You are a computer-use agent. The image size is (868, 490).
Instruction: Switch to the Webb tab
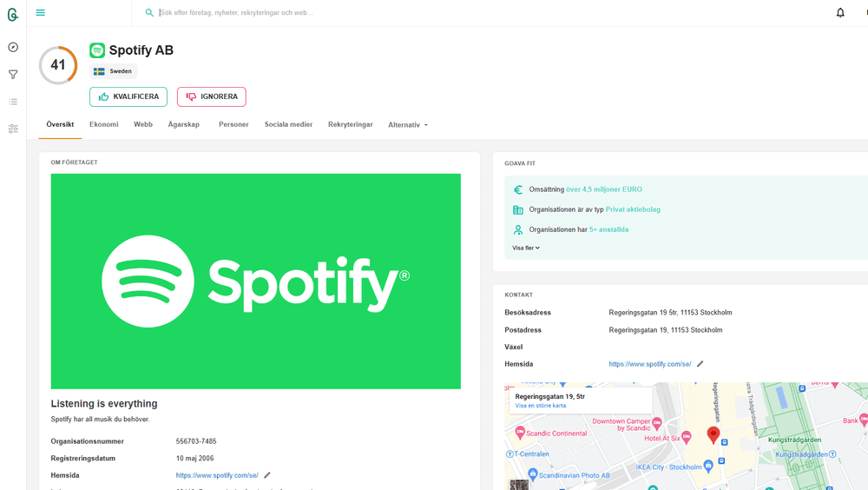pyautogui.click(x=143, y=125)
